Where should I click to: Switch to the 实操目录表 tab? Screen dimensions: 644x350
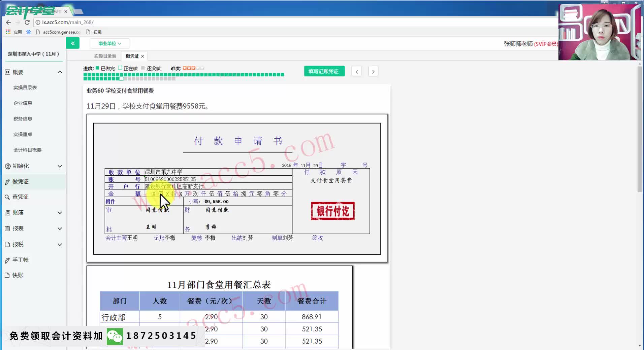click(x=105, y=56)
